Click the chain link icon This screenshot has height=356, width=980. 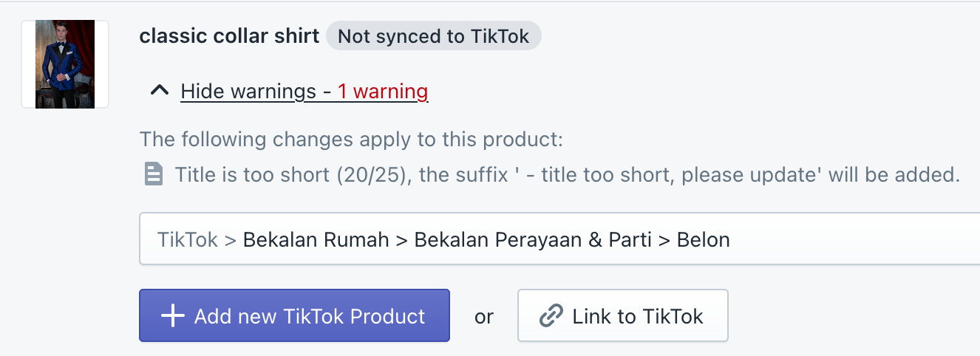tap(550, 316)
